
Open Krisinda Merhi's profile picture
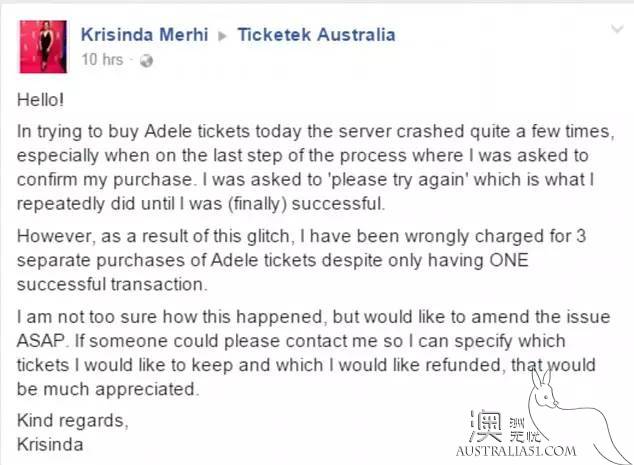(x=43, y=47)
